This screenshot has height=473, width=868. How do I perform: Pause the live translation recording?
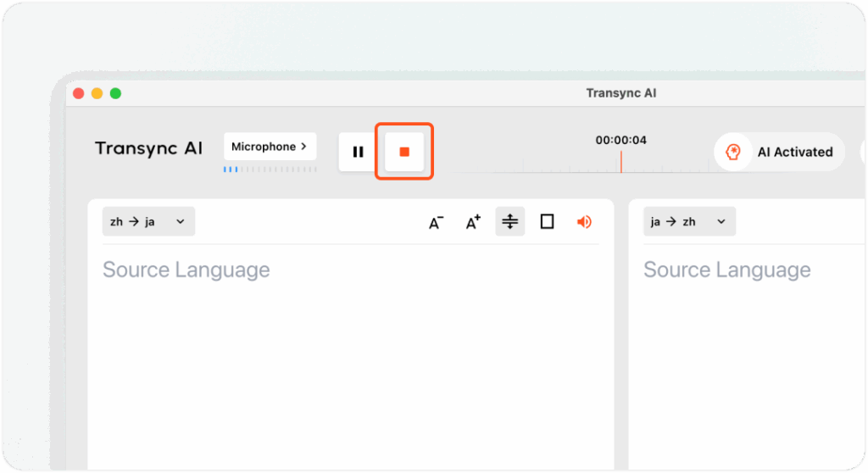tap(359, 153)
